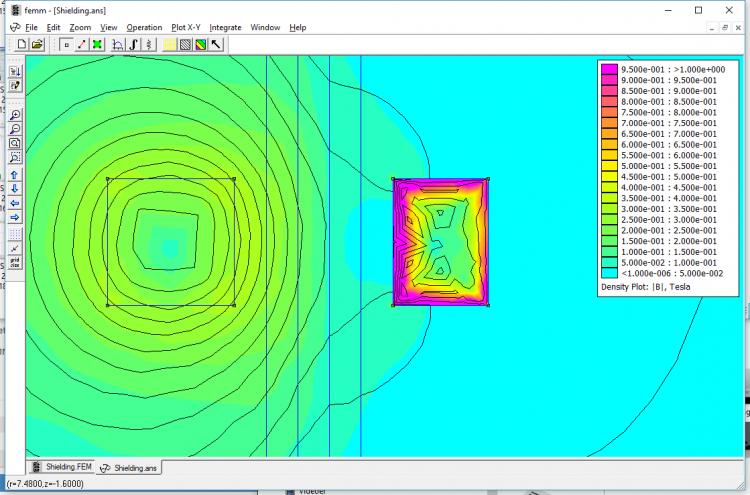Open the View menu
This screenshot has width=750, height=495.
tap(108, 27)
